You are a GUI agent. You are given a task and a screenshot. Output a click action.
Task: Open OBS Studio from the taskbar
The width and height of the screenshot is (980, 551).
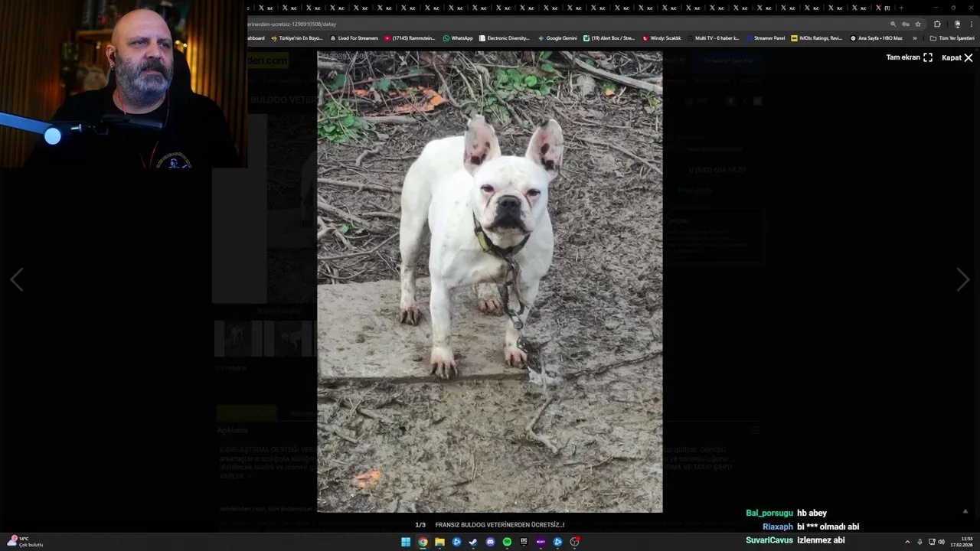point(574,542)
